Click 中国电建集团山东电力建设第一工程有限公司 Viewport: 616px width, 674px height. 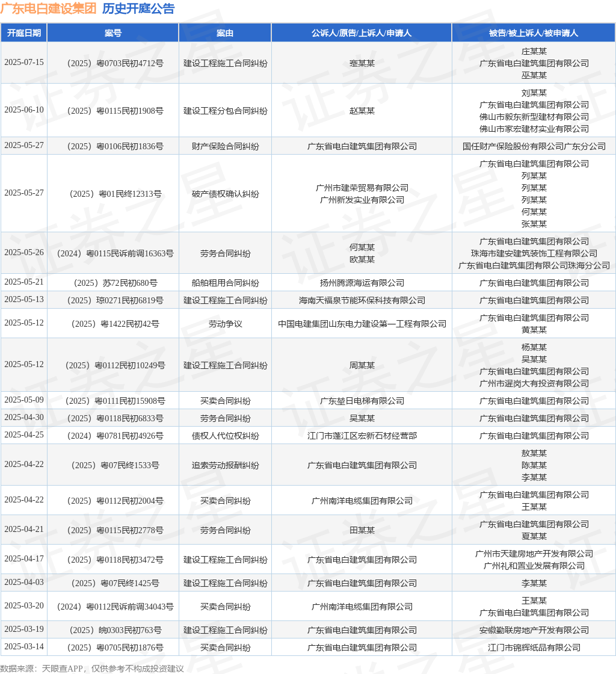(x=362, y=324)
